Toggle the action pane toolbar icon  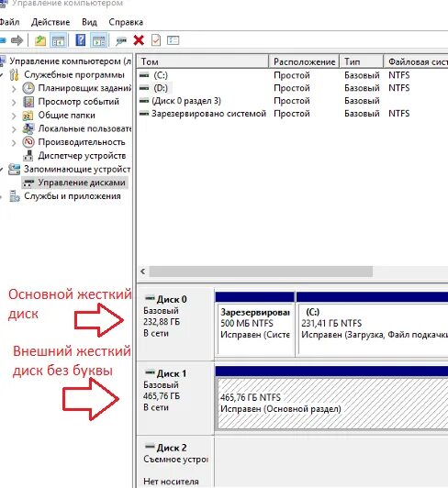pyautogui.click(x=99, y=40)
